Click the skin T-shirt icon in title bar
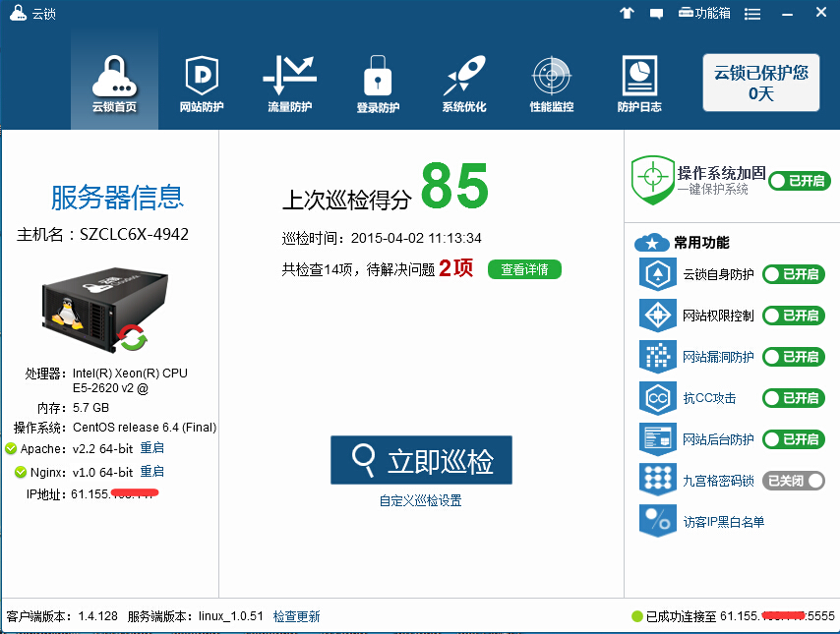Viewport: 840px width, 634px height. click(x=627, y=13)
